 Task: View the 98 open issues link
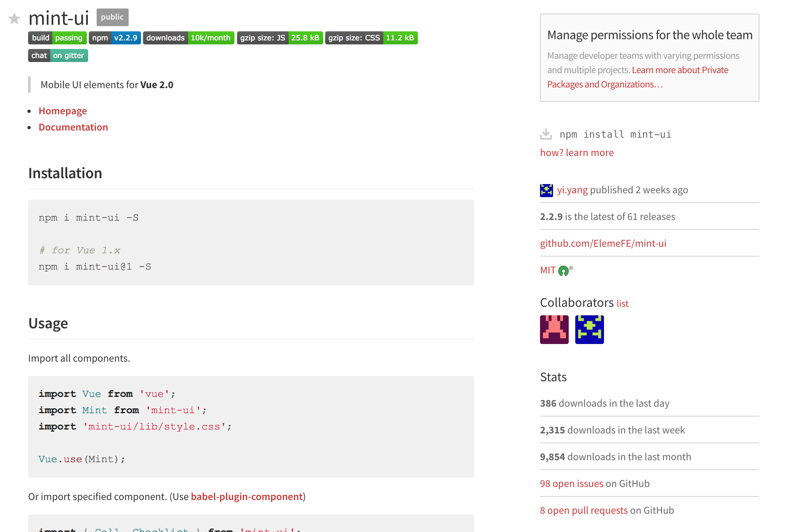(x=571, y=483)
